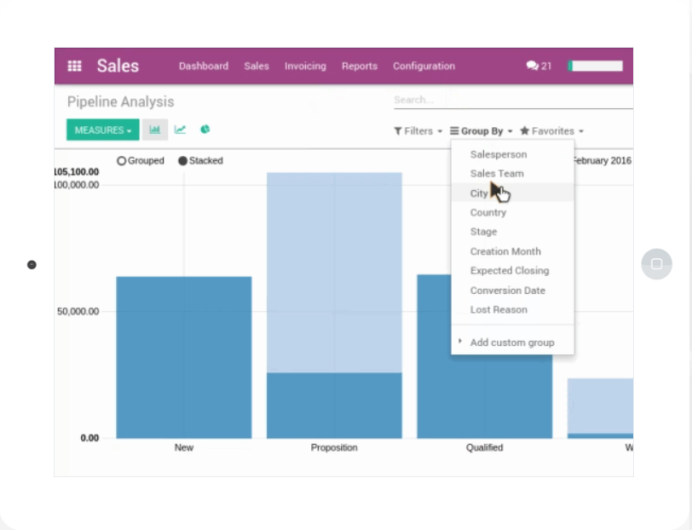Group by Salesperson in menu
692x530 pixels.
(x=498, y=154)
